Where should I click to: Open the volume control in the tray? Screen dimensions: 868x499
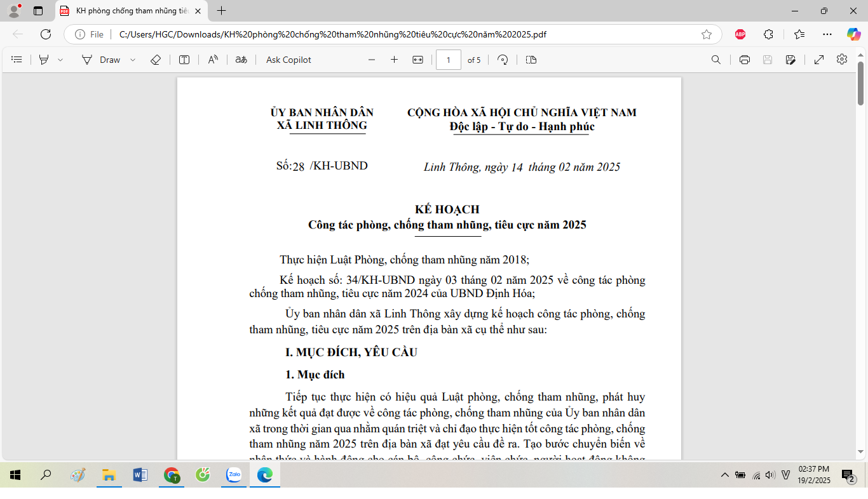point(770,475)
